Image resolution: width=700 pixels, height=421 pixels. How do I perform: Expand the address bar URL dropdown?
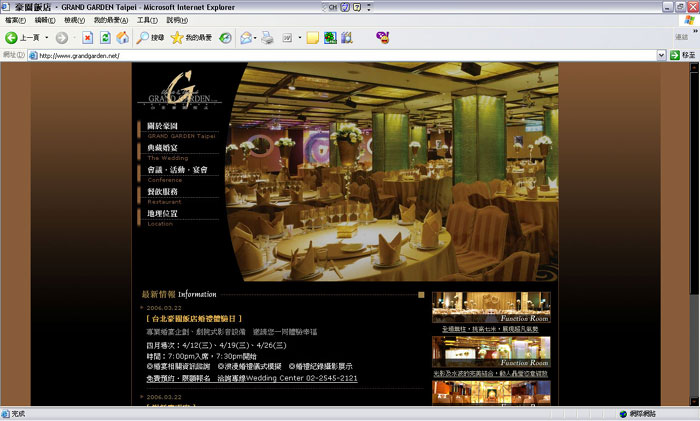click(661, 56)
